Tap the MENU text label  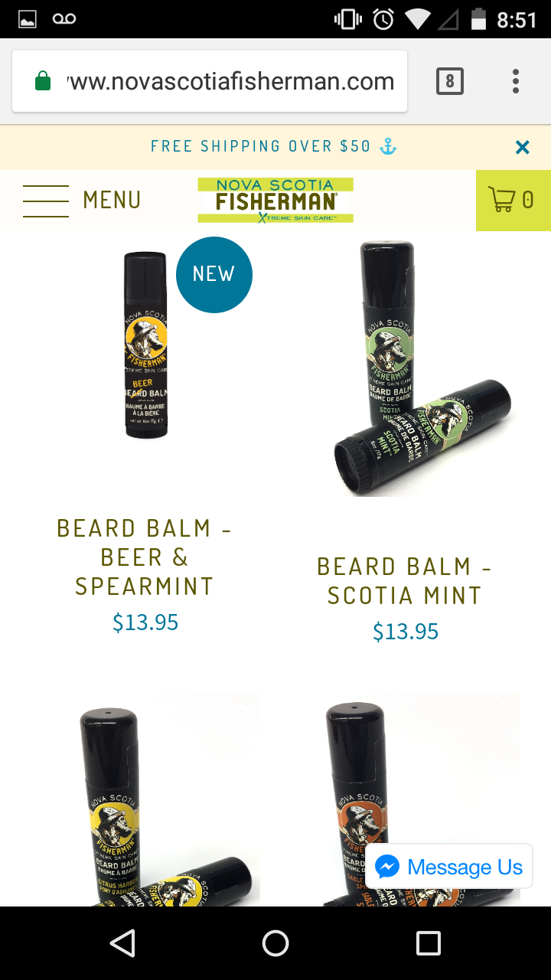(x=112, y=201)
